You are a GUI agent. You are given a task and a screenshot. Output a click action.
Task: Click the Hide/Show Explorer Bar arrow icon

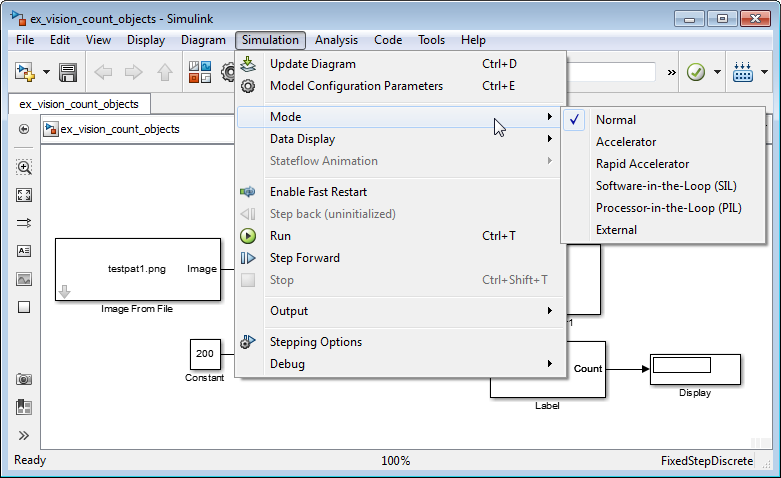click(24, 129)
